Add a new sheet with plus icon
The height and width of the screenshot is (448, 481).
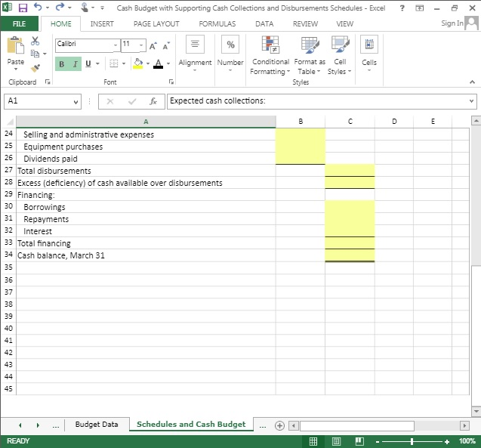coord(279,425)
